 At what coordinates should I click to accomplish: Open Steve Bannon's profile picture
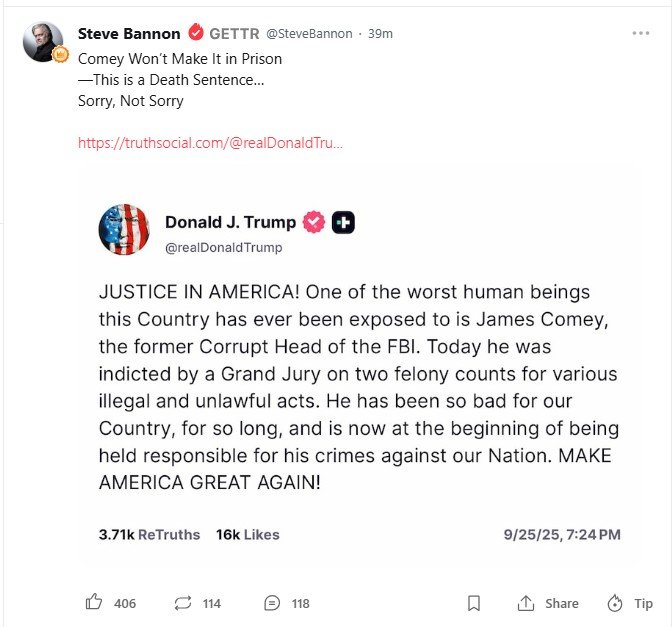(42, 42)
